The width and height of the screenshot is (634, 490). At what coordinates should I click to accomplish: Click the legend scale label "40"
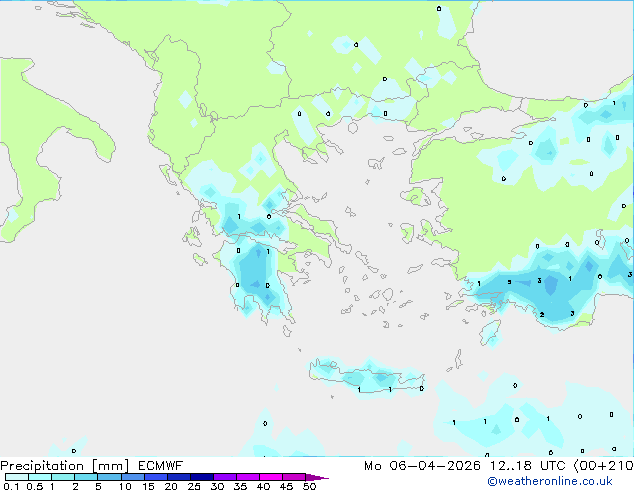(x=263, y=486)
